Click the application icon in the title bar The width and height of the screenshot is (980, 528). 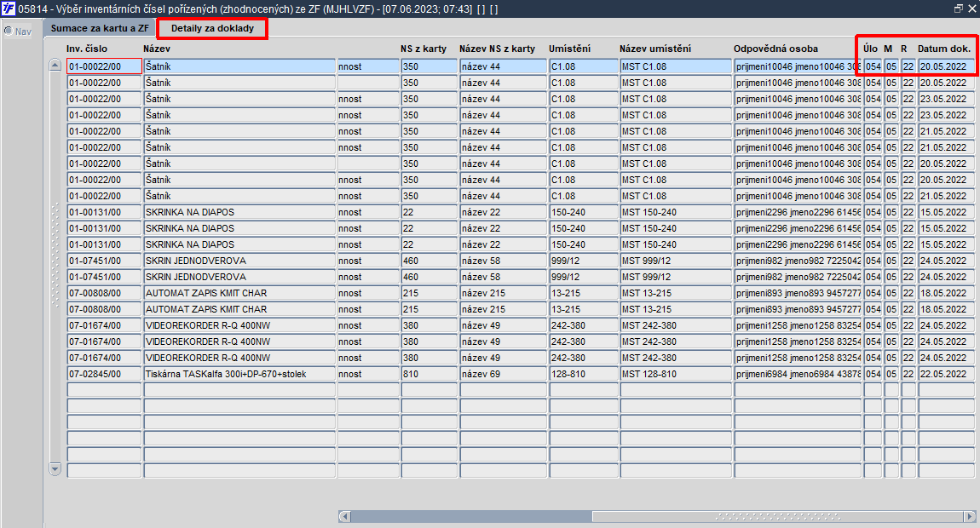(x=9, y=9)
